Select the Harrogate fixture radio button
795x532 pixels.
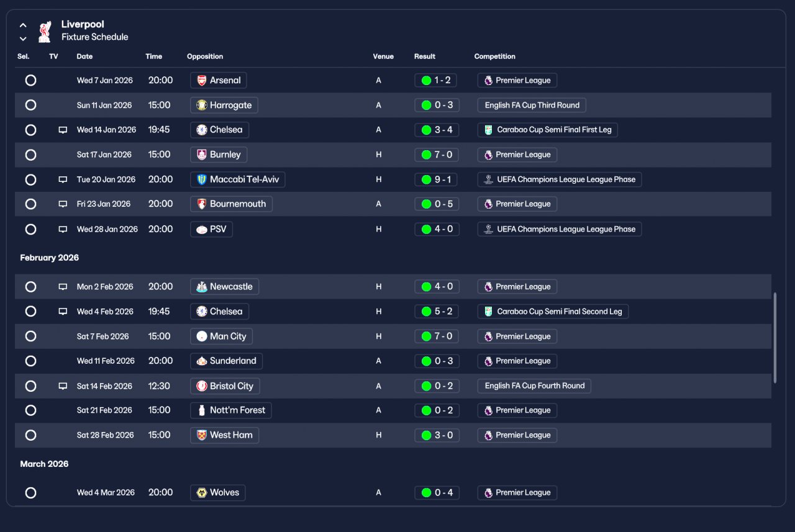[x=30, y=105]
